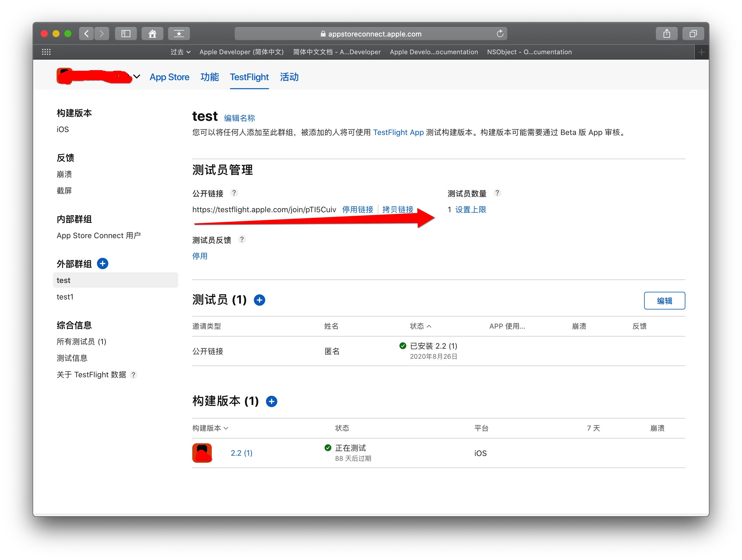Viewport: 742px width, 560px height.
Task: Open 崩溃 in feedback sidebar
Action: (64, 174)
